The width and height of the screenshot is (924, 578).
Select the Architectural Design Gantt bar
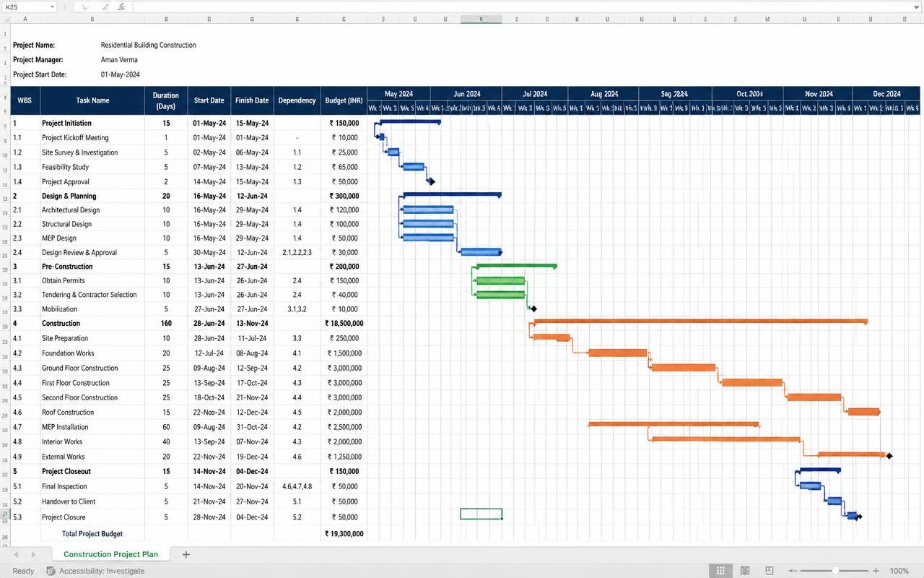(429, 210)
